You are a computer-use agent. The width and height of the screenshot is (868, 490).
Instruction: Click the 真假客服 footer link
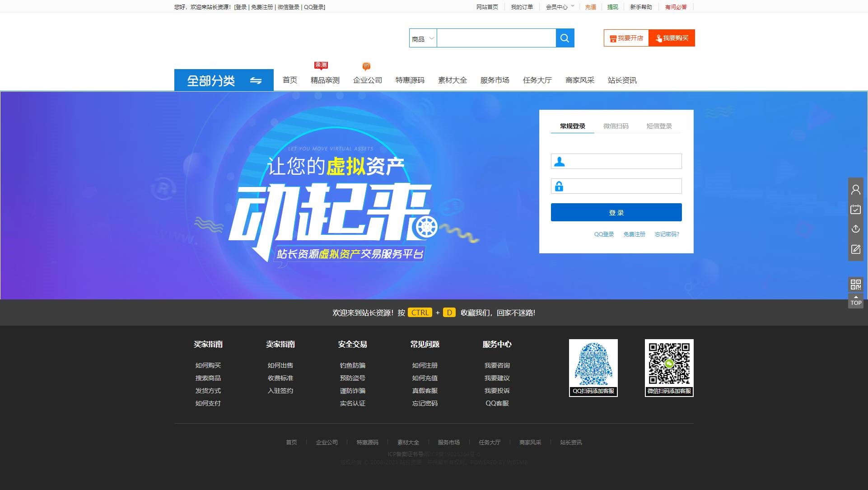[425, 391]
